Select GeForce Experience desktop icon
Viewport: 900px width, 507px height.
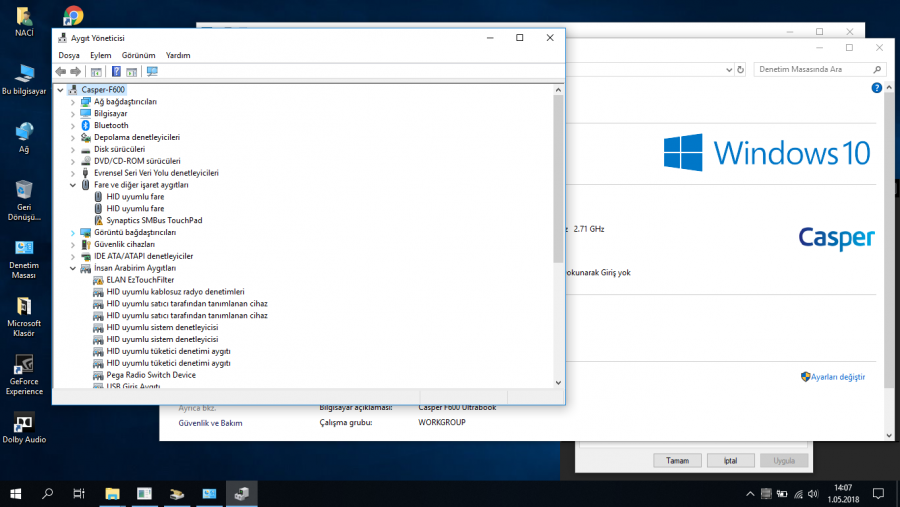(x=24, y=375)
